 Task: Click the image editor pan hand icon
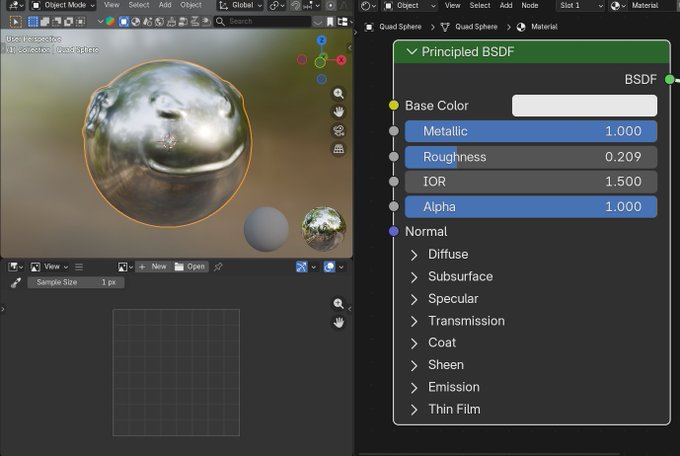point(339,322)
